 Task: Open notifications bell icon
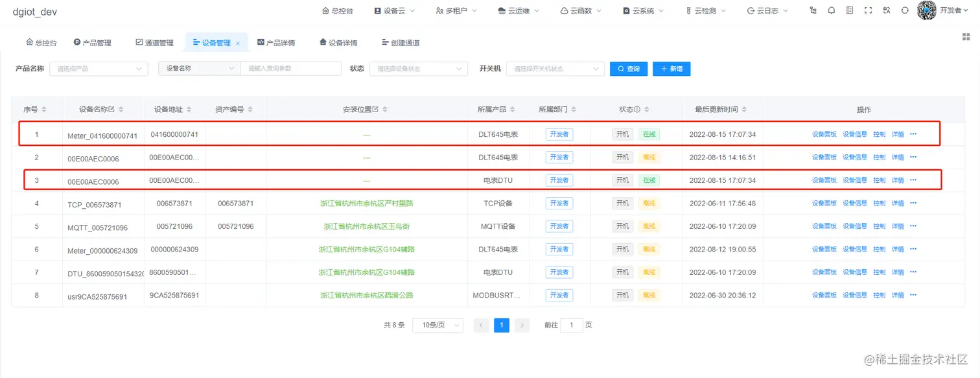tap(832, 10)
